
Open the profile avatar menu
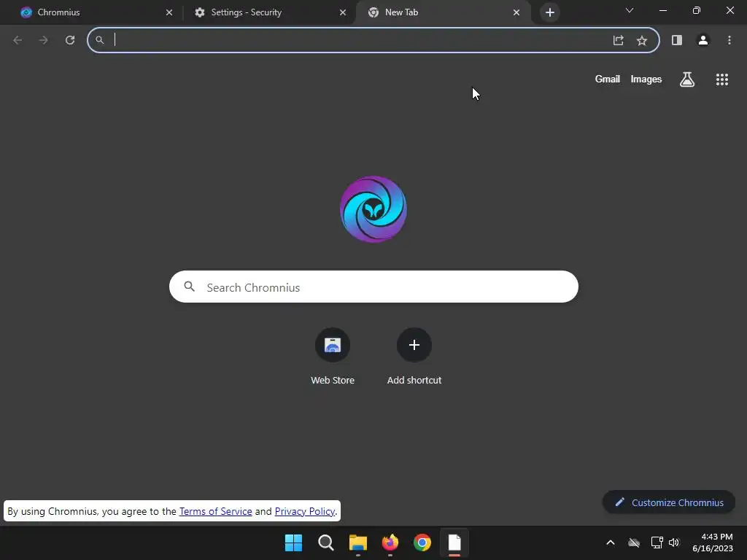pyautogui.click(x=703, y=40)
